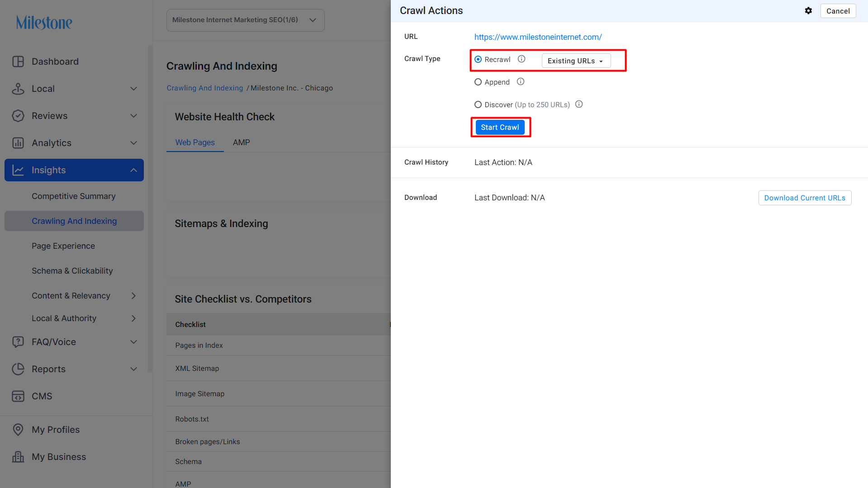Viewport: 868px width, 488px height.
Task: Click the Last Download: N/A text
Action: [509, 198]
